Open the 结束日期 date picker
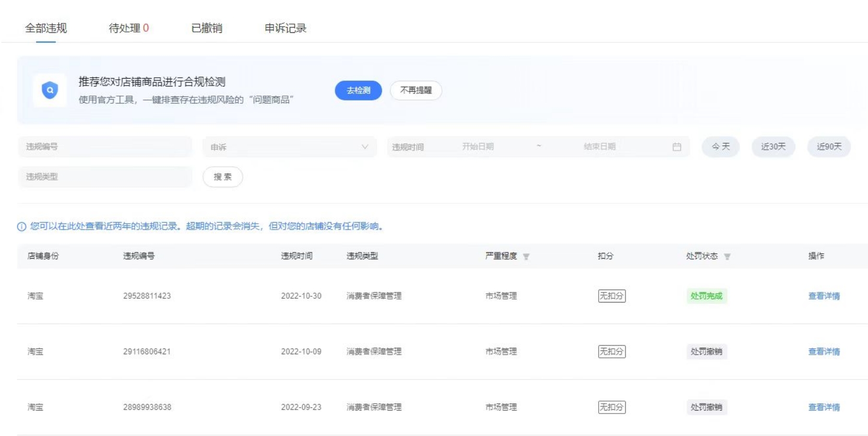The image size is (868, 436). pos(599,147)
